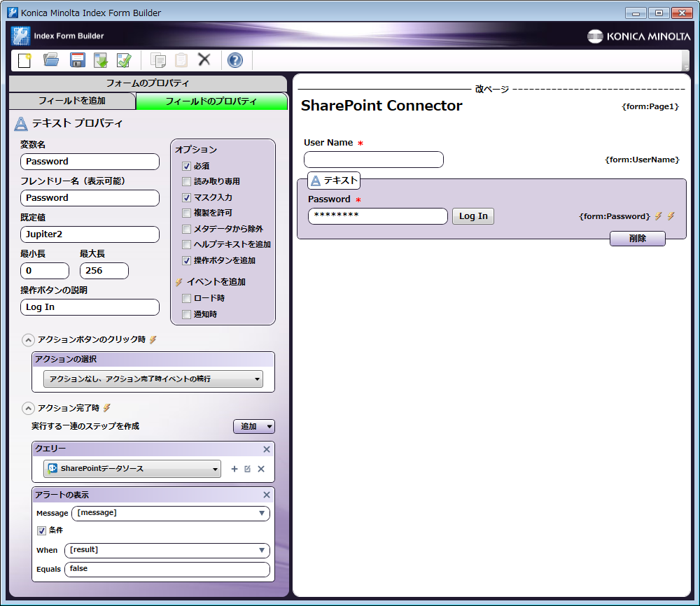Click the 最大長 256 input field

pyautogui.click(x=104, y=271)
